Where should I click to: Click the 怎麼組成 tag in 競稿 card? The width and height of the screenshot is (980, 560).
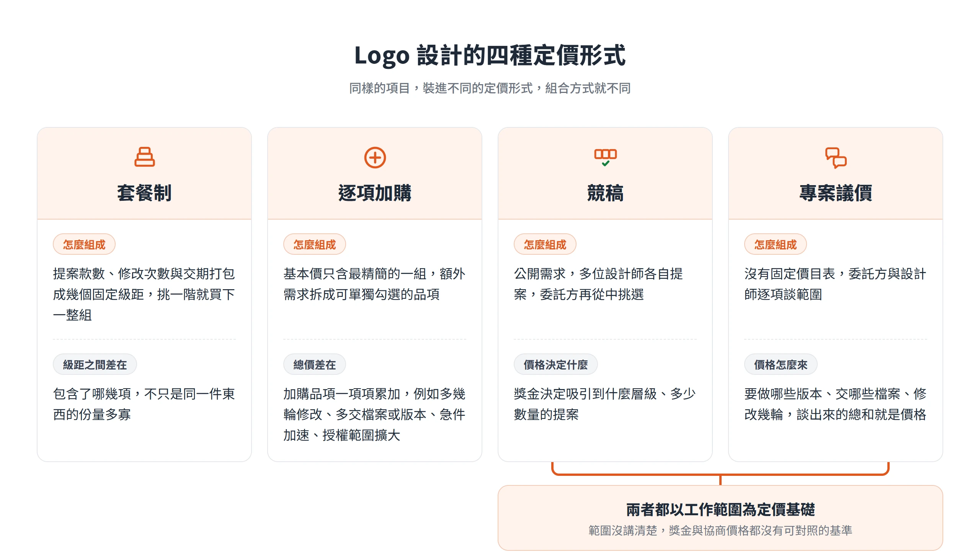[545, 244]
